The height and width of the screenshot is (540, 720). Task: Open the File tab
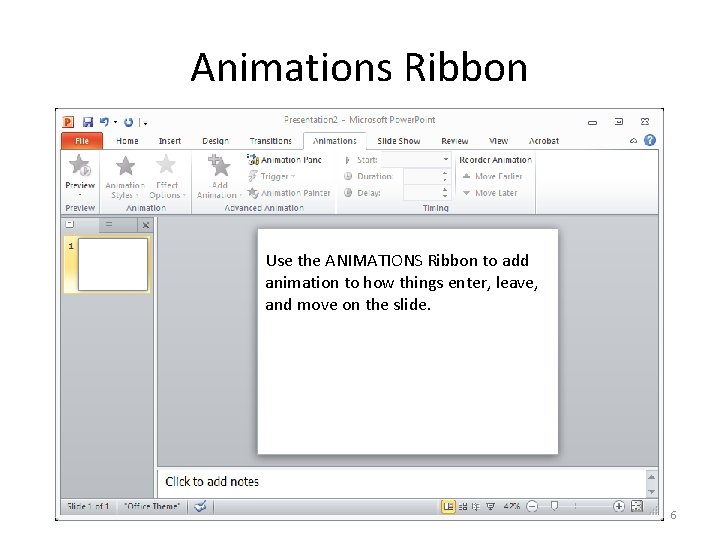[x=82, y=141]
